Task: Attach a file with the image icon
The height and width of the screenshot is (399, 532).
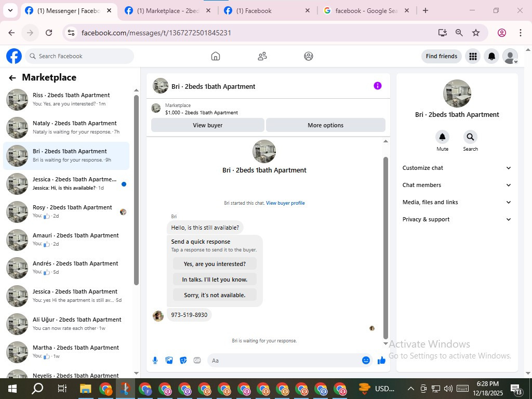Action: tap(169, 361)
